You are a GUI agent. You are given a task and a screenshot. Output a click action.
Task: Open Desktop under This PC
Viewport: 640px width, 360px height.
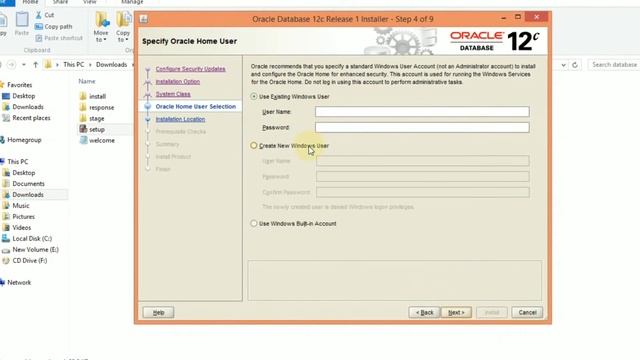[x=23, y=173]
